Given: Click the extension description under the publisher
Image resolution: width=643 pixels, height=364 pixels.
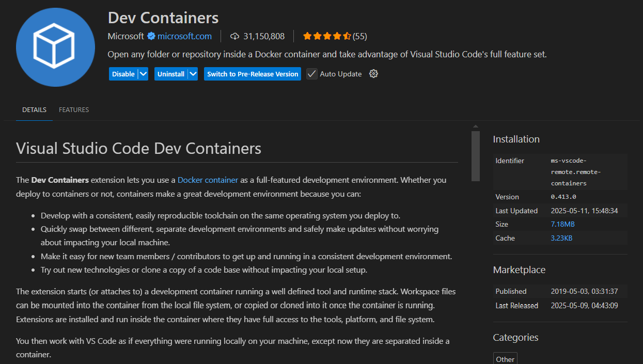Looking at the screenshot, I should point(327,54).
